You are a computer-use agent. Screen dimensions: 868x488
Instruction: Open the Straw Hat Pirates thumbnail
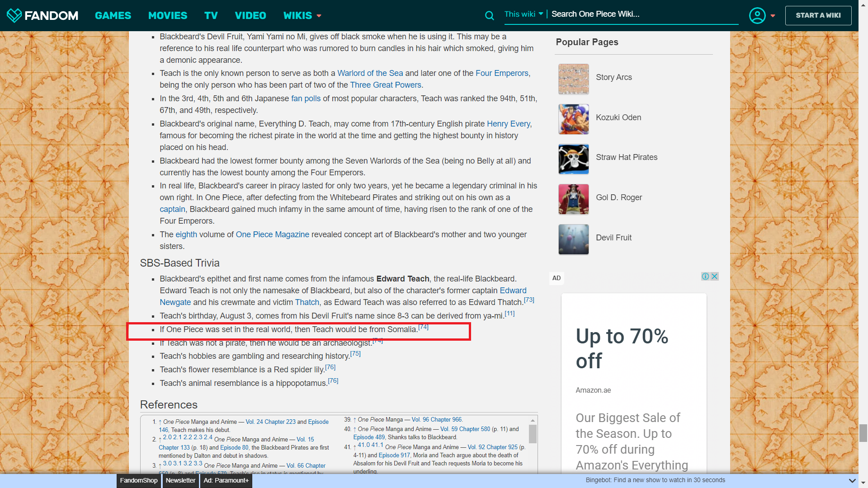(573, 159)
